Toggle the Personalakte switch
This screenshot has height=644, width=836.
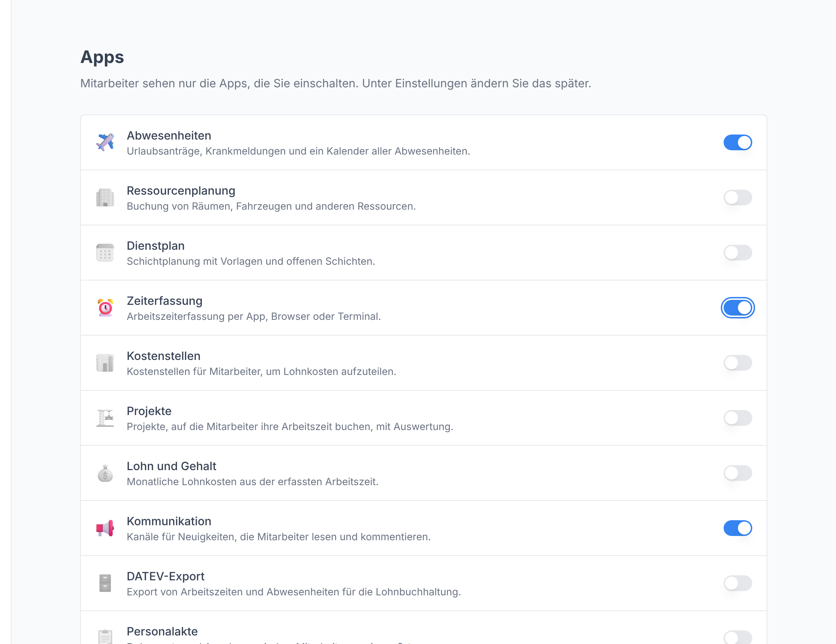(x=738, y=637)
